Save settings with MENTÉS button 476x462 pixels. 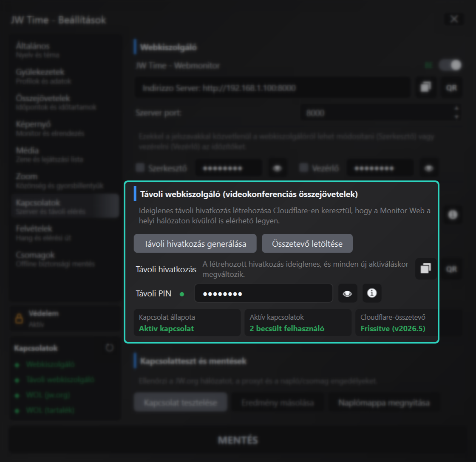(238, 440)
